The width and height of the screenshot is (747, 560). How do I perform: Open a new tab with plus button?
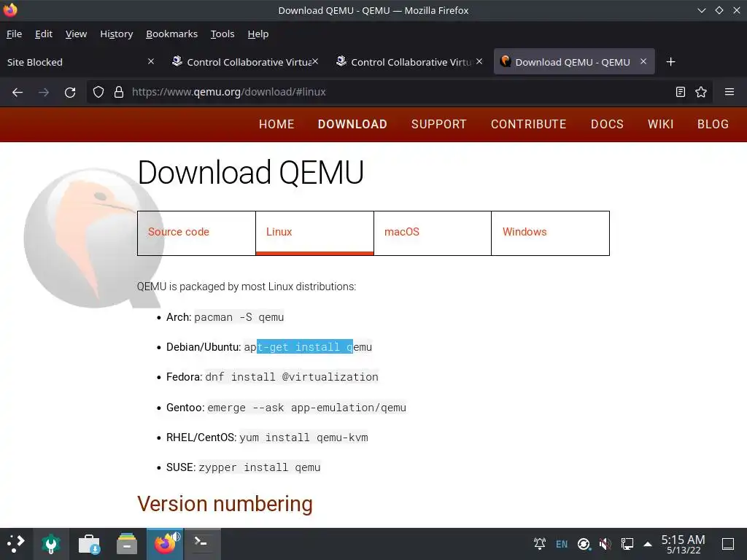[670, 62]
